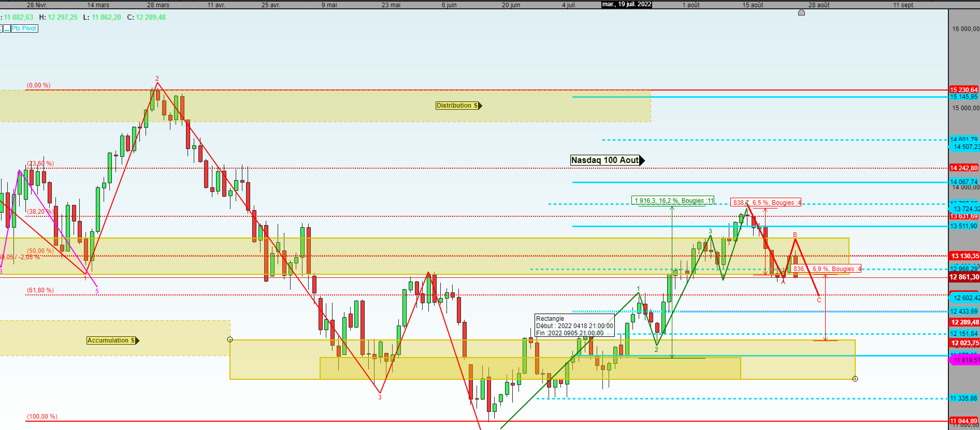Click the Low value 11 862,20
Viewport: 980px width, 430px height.
[x=106, y=17]
